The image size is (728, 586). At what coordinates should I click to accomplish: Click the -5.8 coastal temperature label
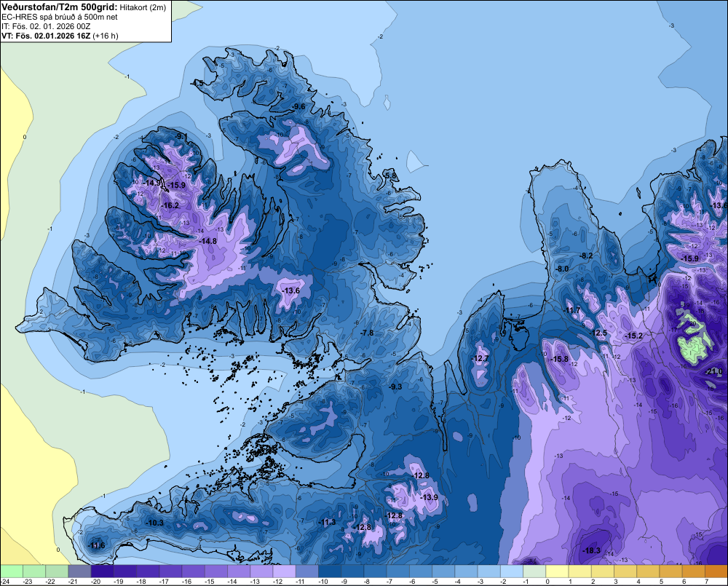coord(391,175)
